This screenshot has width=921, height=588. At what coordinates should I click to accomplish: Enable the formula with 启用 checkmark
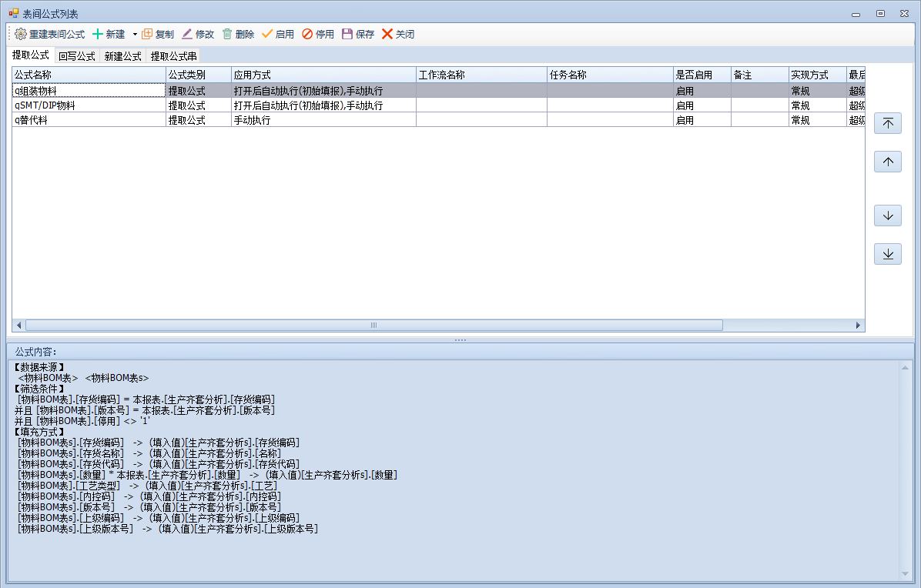coord(267,34)
